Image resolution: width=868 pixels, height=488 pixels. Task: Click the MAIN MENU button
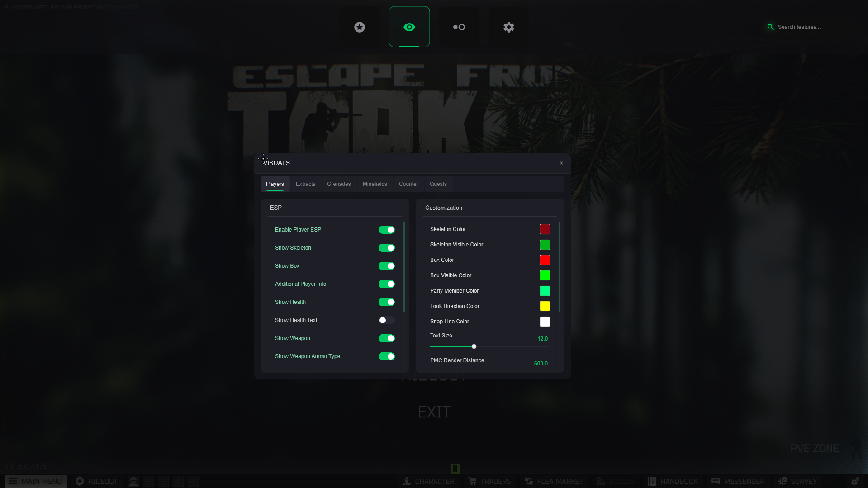tap(36, 481)
